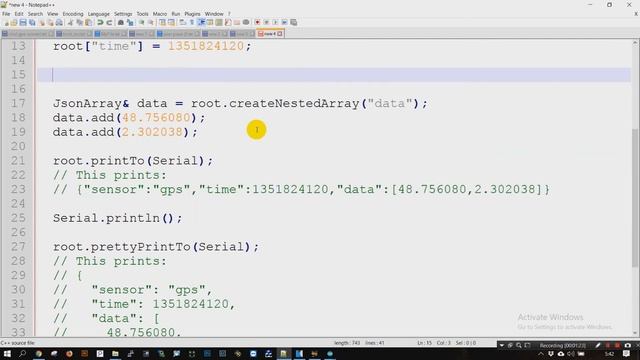Toggle Word wrap in the toolbar
640x360 pixels.
coord(182,22)
